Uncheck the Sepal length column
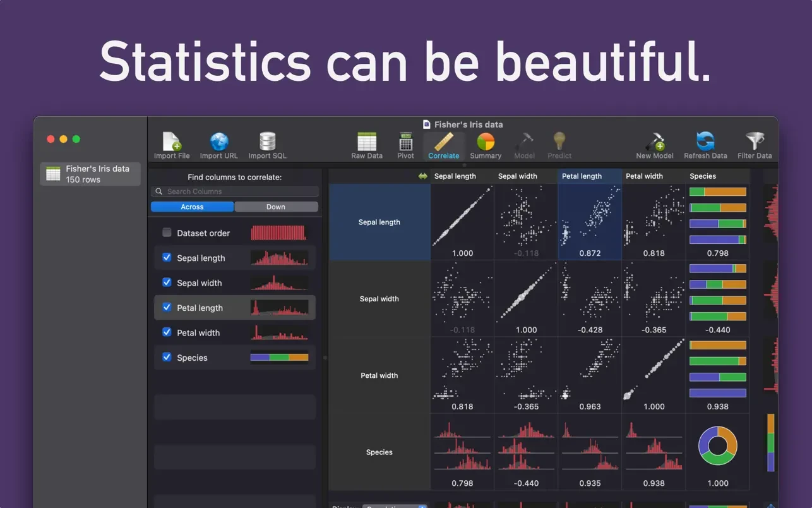 [167, 257]
